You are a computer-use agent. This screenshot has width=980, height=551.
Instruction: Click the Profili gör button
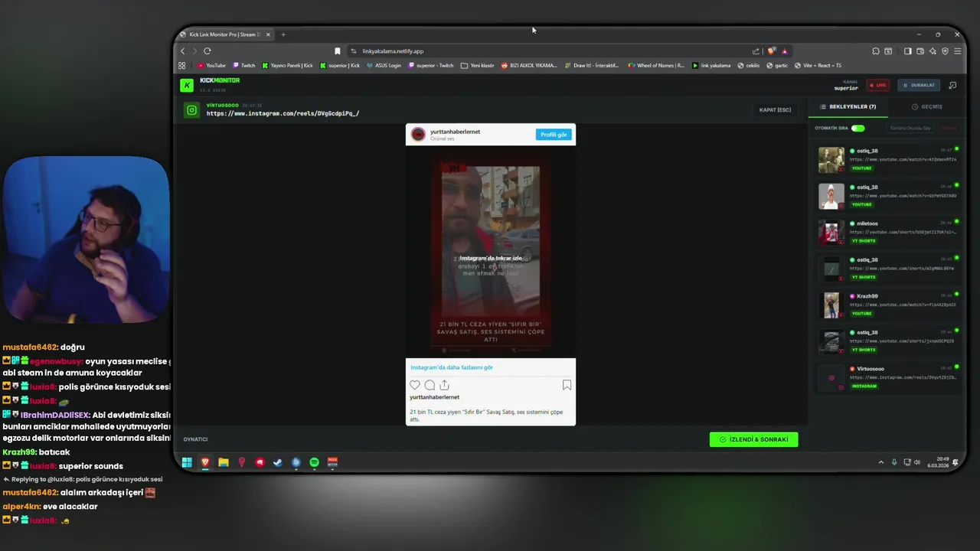point(554,135)
